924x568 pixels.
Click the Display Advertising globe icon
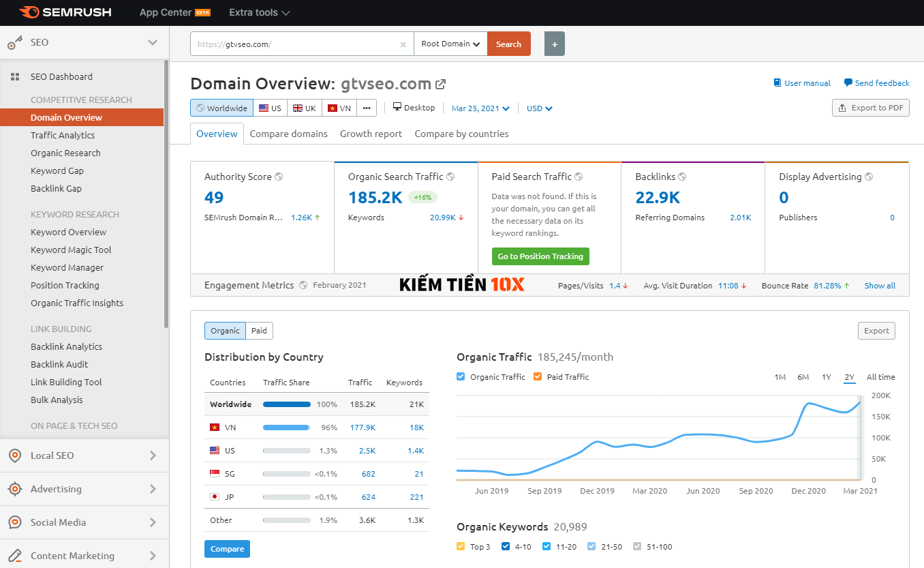click(x=869, y=177)
